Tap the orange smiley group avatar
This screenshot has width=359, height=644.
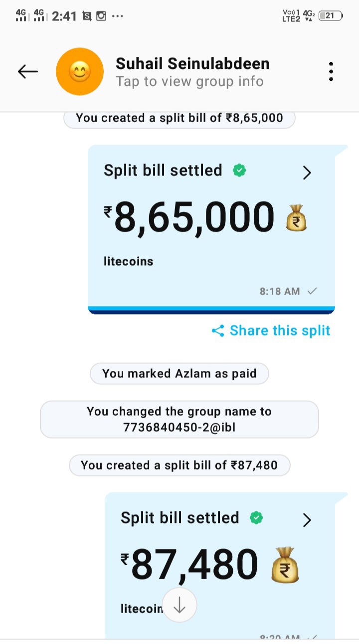80,72
